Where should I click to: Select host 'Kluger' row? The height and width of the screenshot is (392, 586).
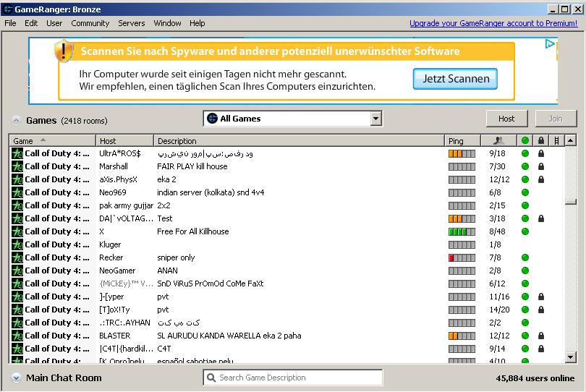(x=110, y=244)
